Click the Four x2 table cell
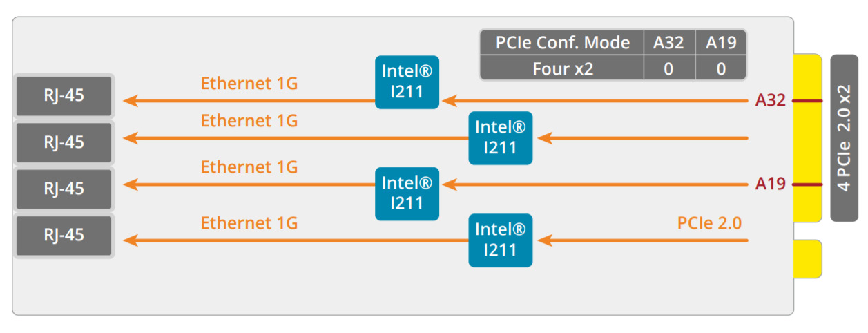Screen dimensions: 868x333 point(562,68)
